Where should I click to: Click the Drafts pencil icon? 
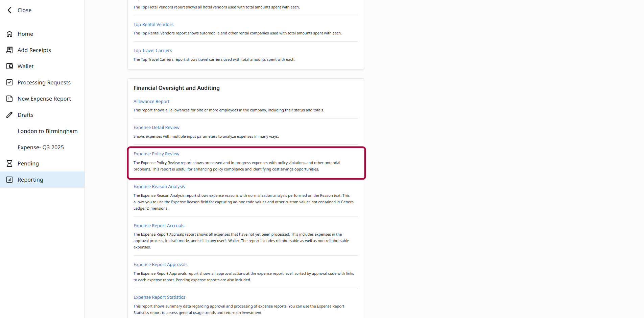tap(9, 115)
